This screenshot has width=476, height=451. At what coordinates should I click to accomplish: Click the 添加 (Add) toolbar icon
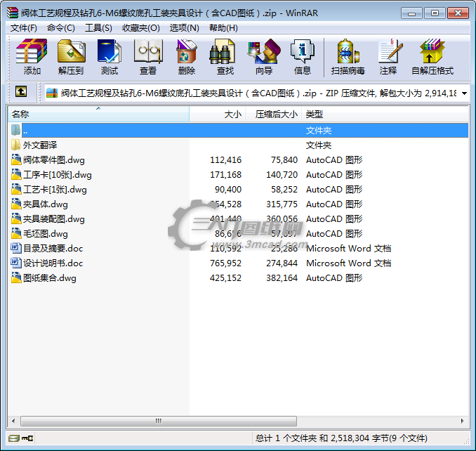(32, 51)
